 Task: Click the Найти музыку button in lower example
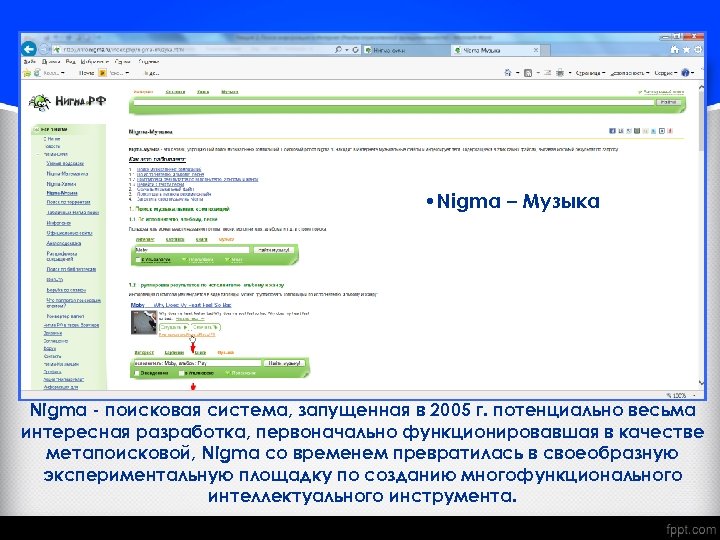(285, 363)
